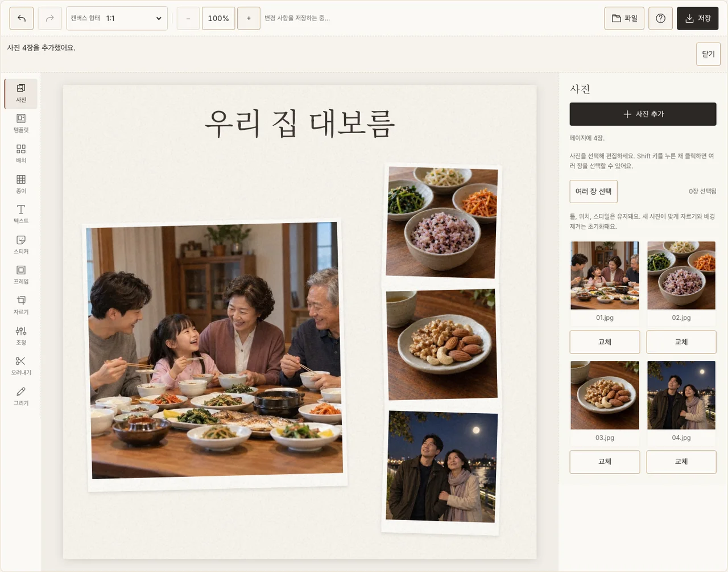Expand the 캔버스 형태 1:1 dropdown
Screen dimensions: 728x572
coord(117,18)
